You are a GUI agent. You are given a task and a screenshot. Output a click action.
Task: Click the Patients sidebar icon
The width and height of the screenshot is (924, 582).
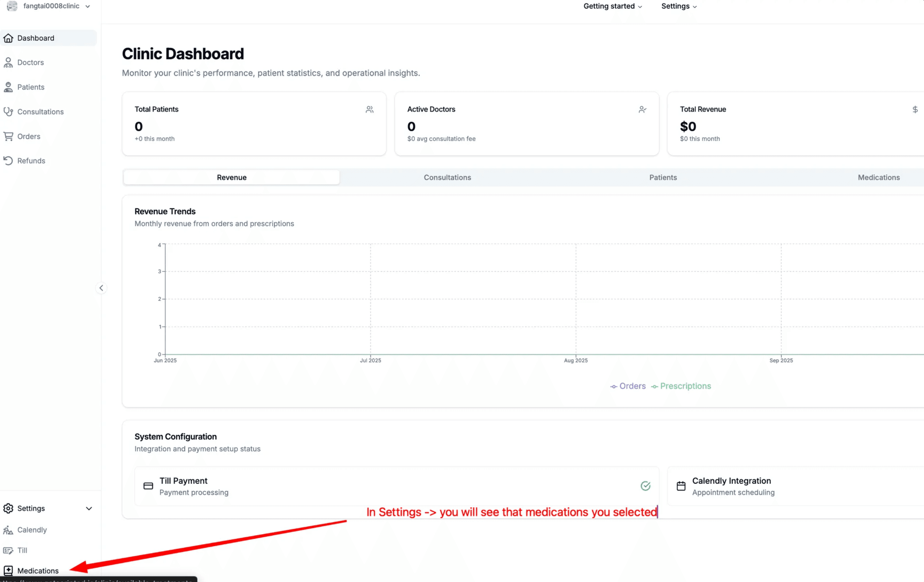tap(8, 87)
